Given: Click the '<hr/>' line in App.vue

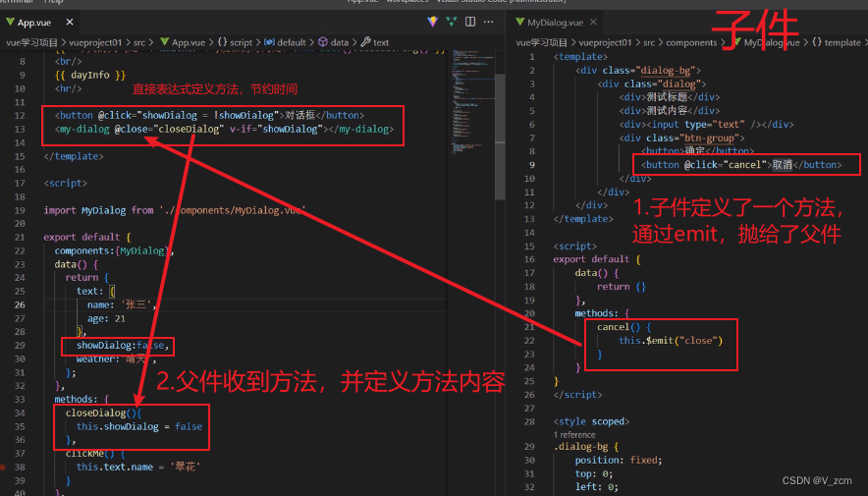Looking at the screenshot, I should [68, 88].
